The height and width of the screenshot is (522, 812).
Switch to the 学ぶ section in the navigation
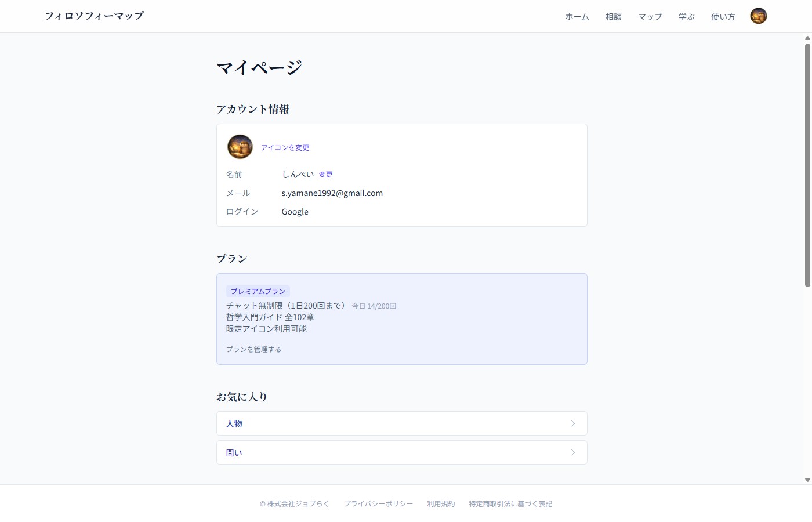click(x=686, y=17)
